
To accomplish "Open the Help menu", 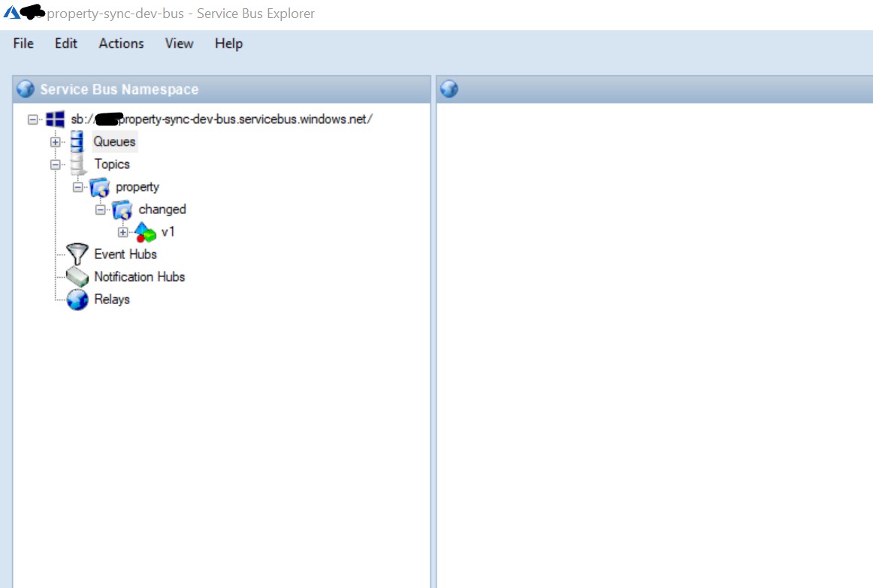I will [x=228, y=44].
